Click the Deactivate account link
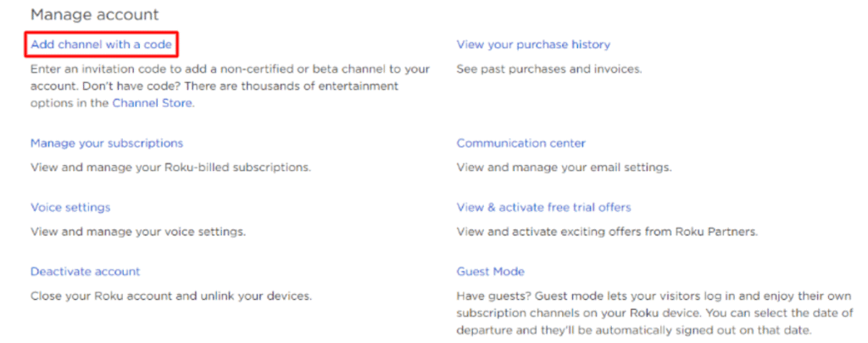Image resolution: width=868 pixels, height=343 pixels. point(86,272)
